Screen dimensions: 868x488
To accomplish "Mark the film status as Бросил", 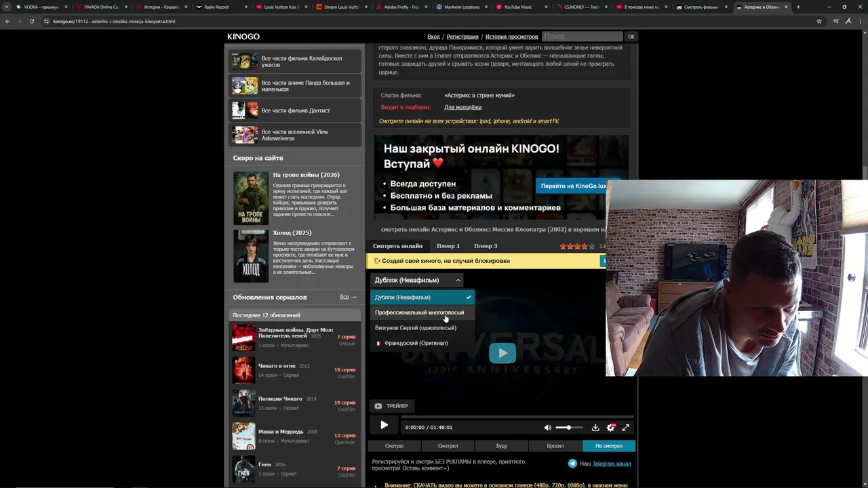I will [555, 446].
